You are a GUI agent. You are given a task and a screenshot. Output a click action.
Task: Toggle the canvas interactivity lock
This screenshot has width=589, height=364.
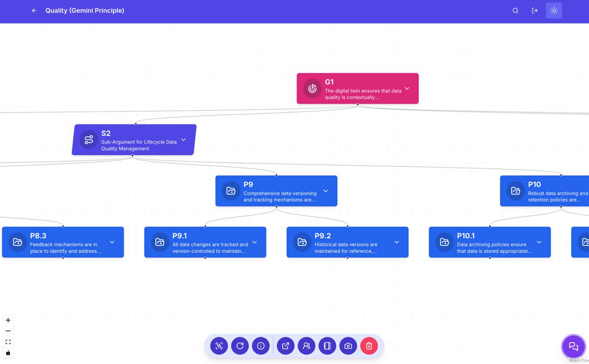8,353
